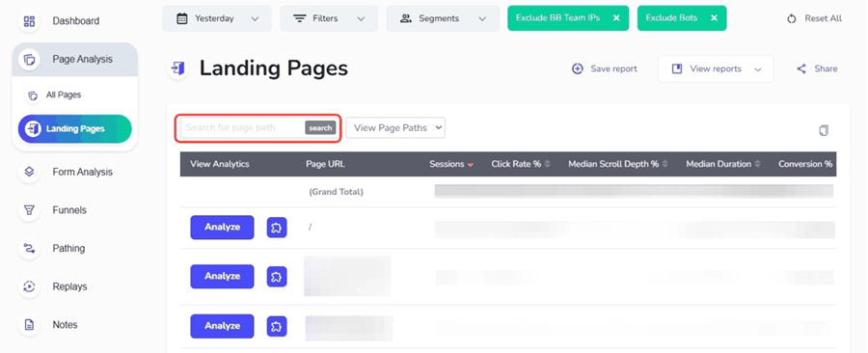Viewport: 868px width, 353px height.
Task: Remove the Exclude BB Team IPs filter
Action: [x=616, y=18]
